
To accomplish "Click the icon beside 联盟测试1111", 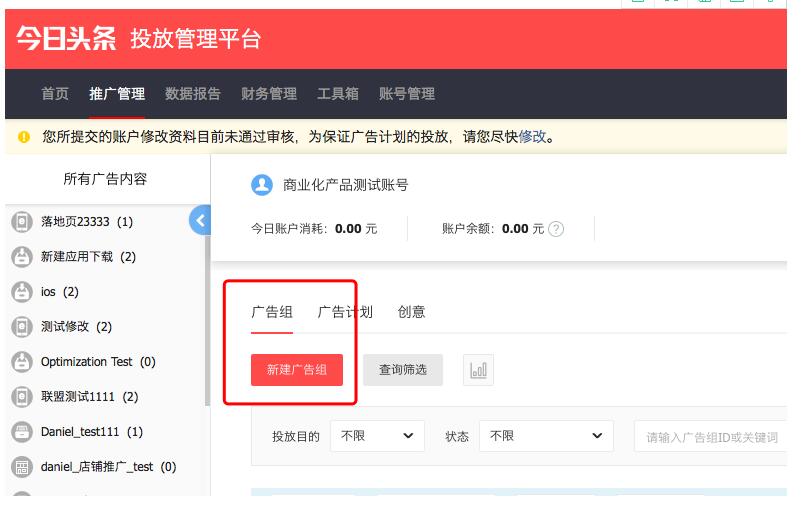I will pyautogui.click(x=22, y=397).
